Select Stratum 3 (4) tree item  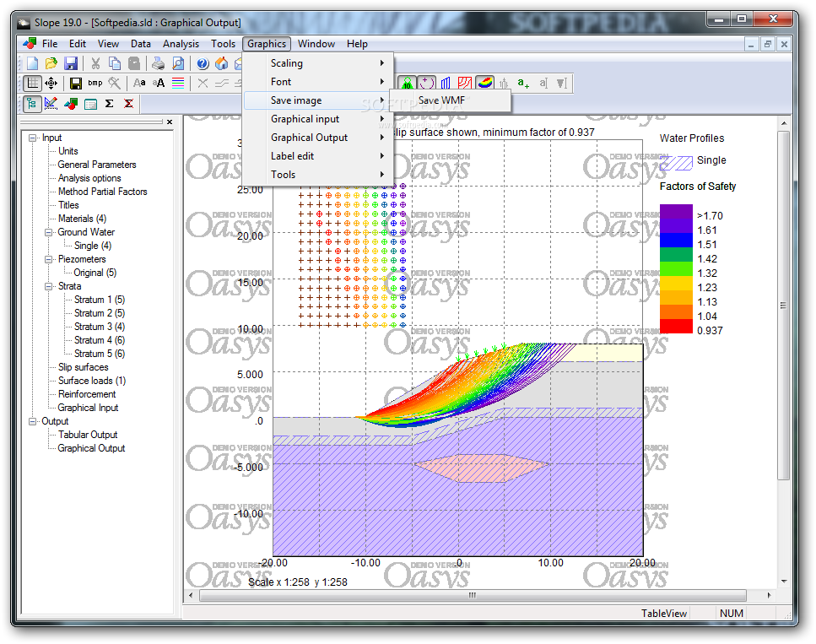(x=100, y=327)
